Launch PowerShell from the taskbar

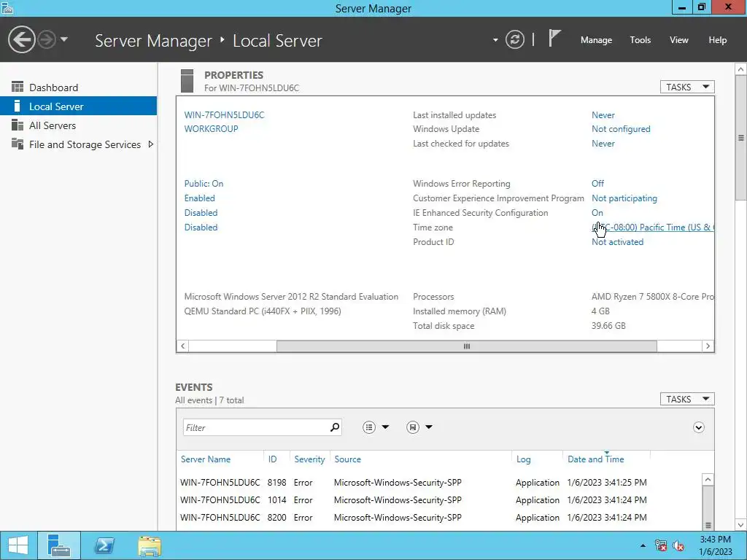104,545
